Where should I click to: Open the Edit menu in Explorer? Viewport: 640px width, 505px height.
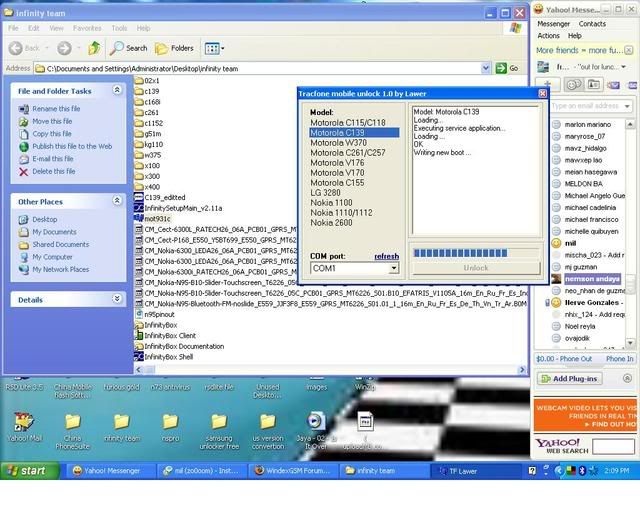pos(33,28)
